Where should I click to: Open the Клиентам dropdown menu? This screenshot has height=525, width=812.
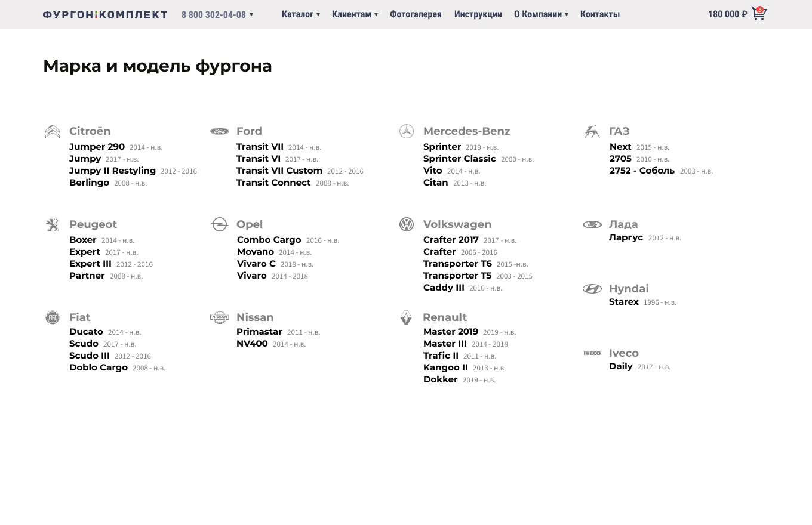(355, 14)
